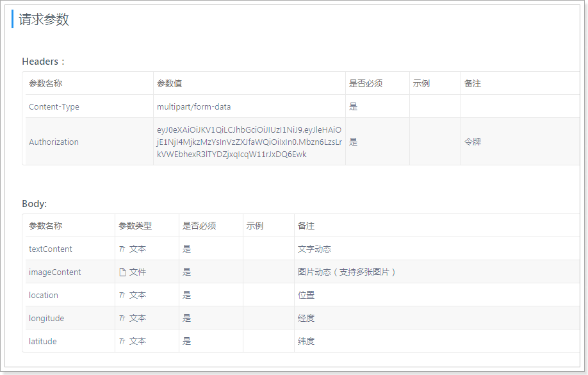588x375 pixels.
Task: Click the 令牌 remark in Authorization row
Action: click(472, 142)
